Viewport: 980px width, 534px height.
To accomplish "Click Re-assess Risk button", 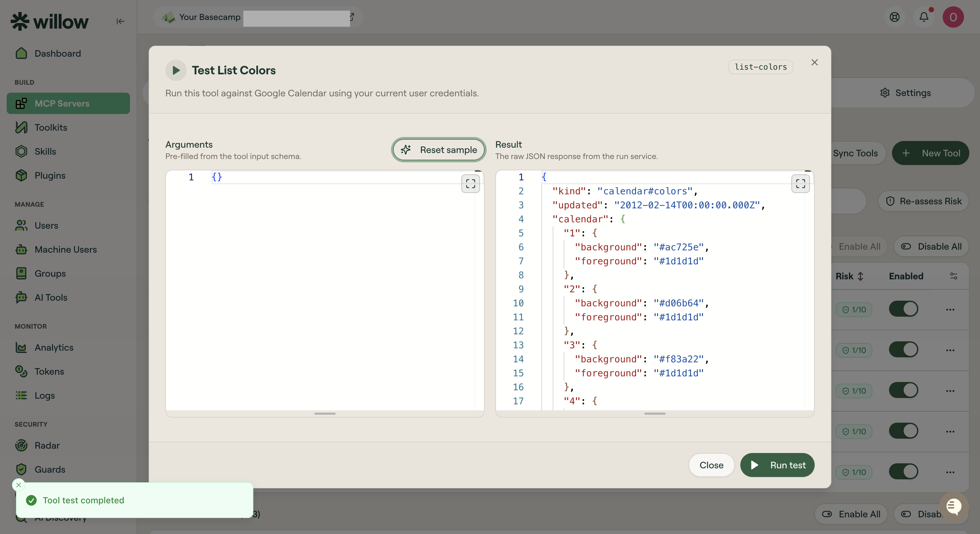I will click(x=924, y=201).
